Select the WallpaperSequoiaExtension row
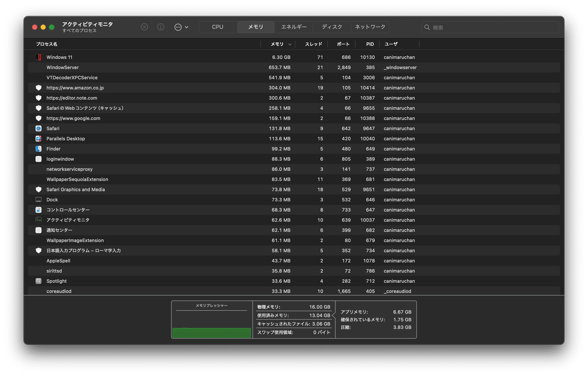 point(294,179)
